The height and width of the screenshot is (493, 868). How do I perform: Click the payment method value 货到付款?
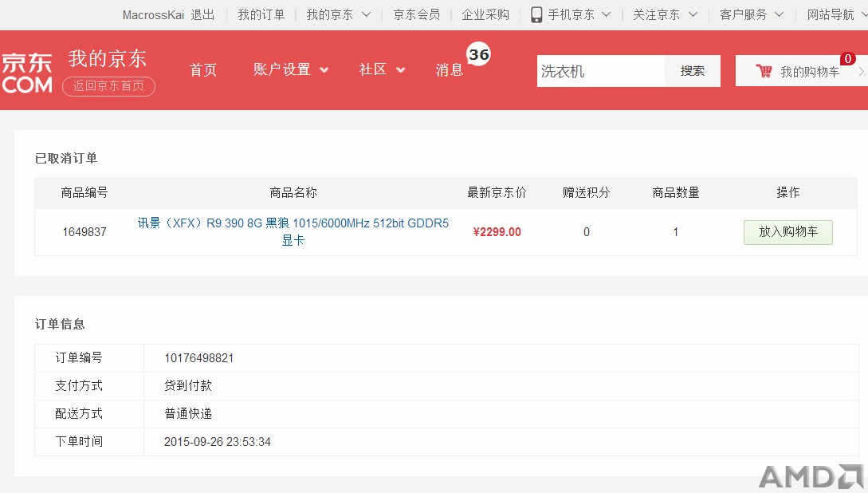pyautogui.click(x=188, y=385)
